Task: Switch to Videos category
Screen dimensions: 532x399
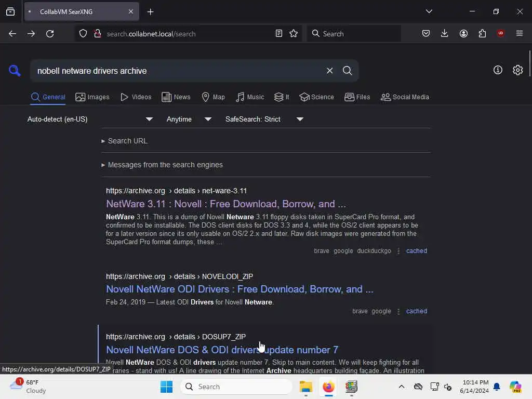Action: click(136, 97)
